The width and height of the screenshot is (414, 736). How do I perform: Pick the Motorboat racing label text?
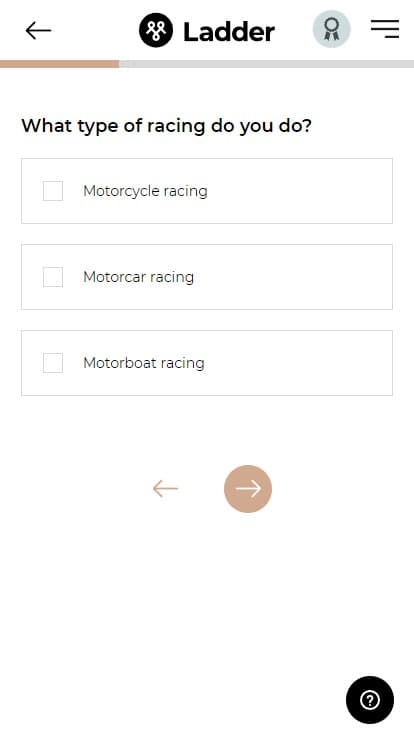click(144, 363)
